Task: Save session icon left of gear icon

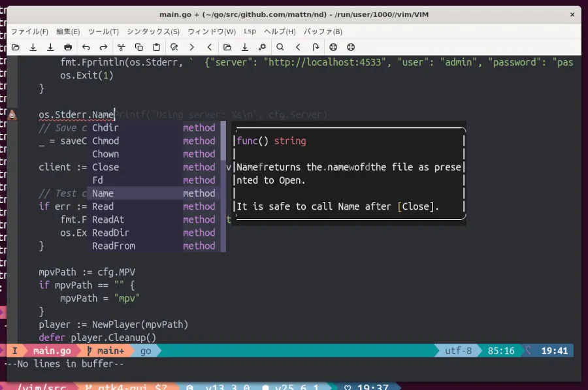Action: pos(244,47)
